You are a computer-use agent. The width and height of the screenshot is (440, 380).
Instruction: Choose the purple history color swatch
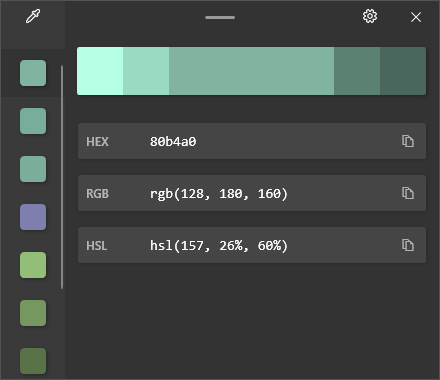click(x=33, y=217)
